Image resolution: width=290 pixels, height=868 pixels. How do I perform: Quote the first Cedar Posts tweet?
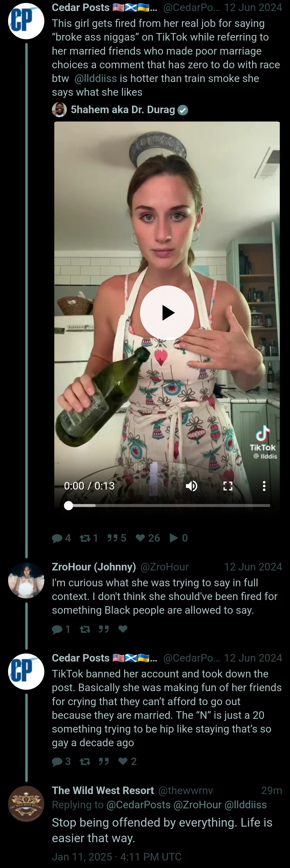[x=117, y=538]
